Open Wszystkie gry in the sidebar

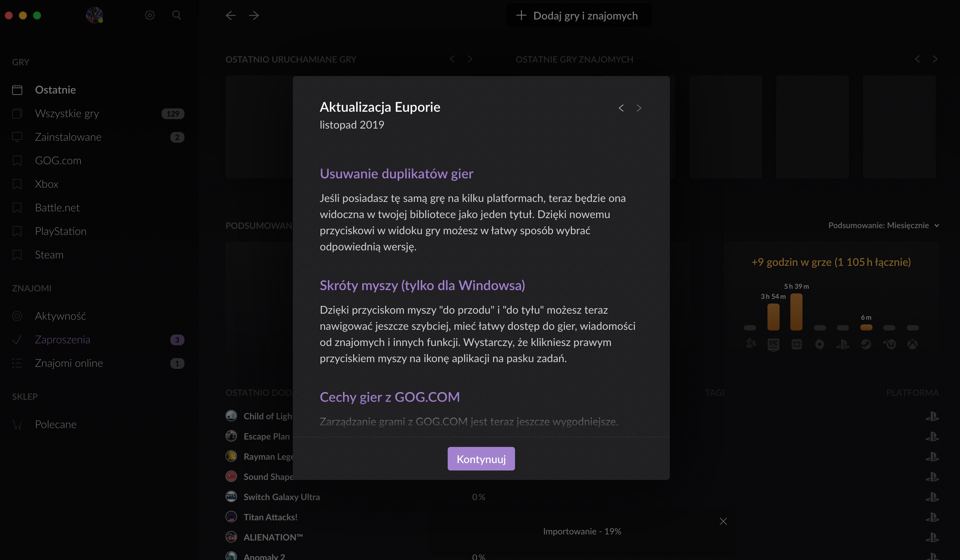[x=98, y=113]
